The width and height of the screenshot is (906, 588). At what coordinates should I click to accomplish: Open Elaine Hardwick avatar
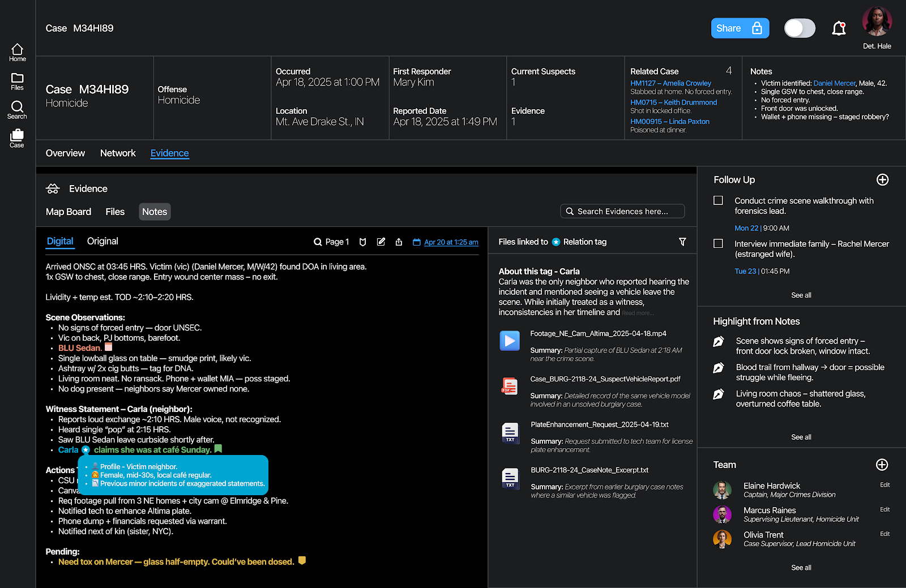coord(722,490)
